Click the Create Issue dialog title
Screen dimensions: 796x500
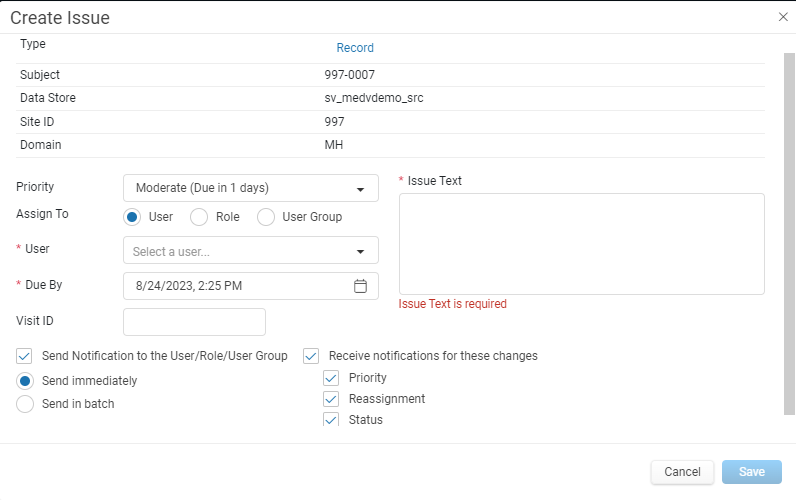[60, 18]
